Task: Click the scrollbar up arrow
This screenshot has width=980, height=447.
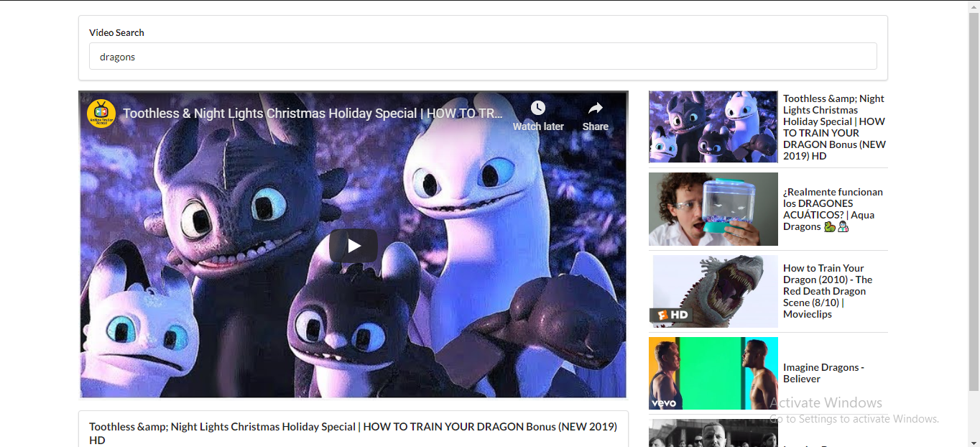Action: (x=974, y=6)
